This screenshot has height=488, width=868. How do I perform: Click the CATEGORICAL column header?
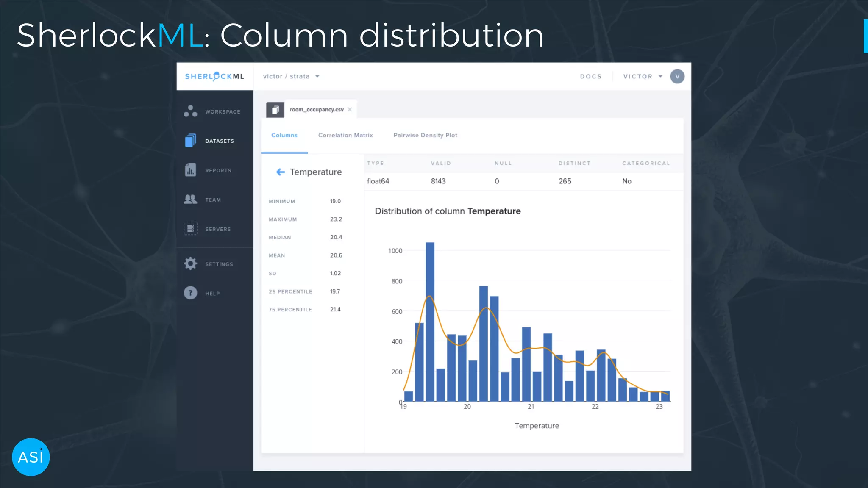click(646, 163)
